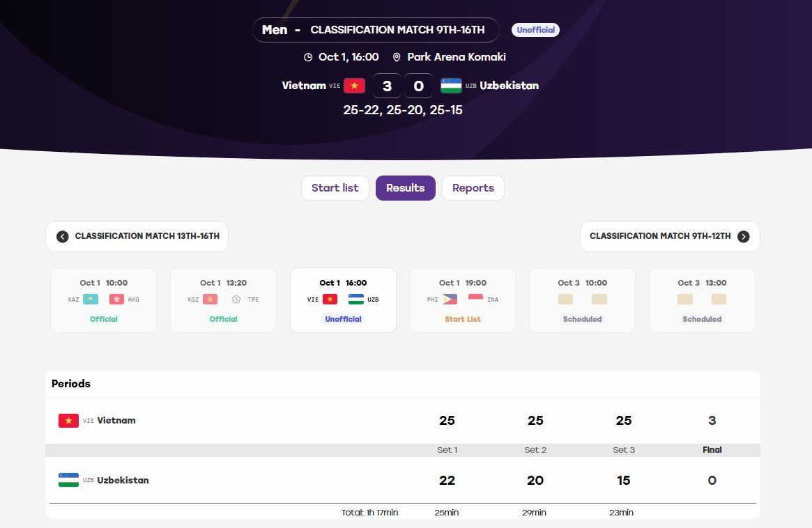
Task: Click Vietnam's header score 3
Action: (x=387, y=86)
